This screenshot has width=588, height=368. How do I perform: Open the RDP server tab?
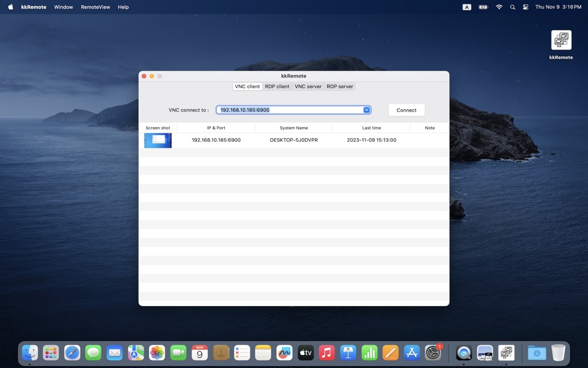point(340,86)
